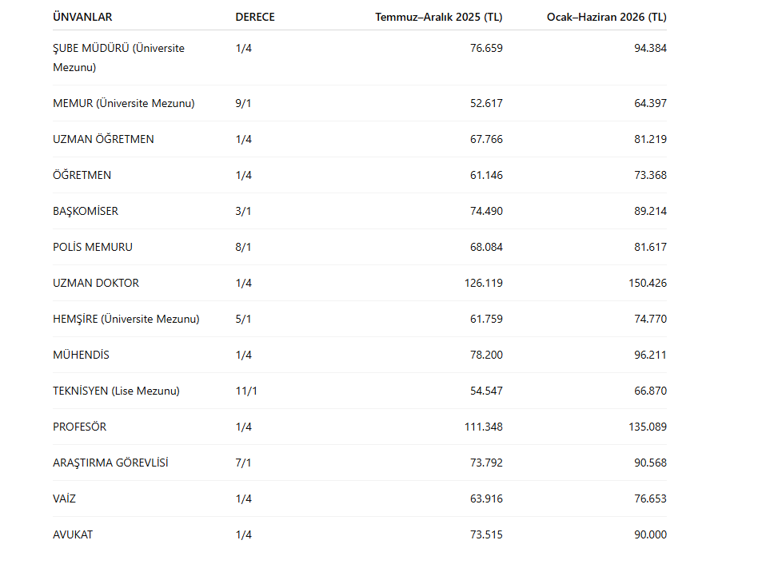Viewport: 770px width, 572px height.
Task: Select the MEMUR (Üniversite Mezunu) title
Action: [123, 103]
